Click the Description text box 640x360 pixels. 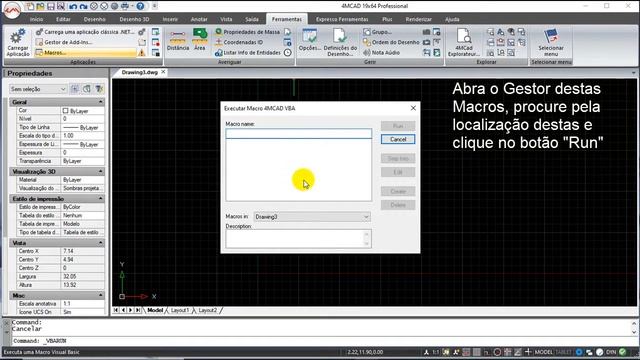pyautogui.click(x=298, y=238)
